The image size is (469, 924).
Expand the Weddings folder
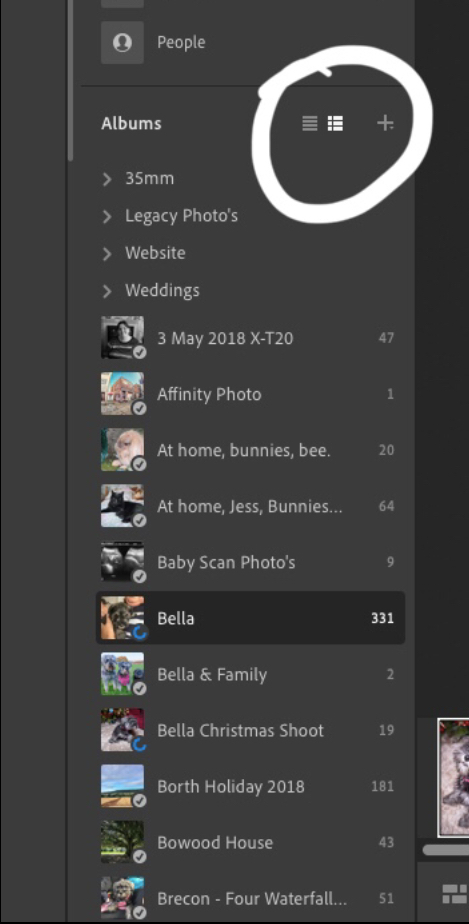(x=107, y=291)
